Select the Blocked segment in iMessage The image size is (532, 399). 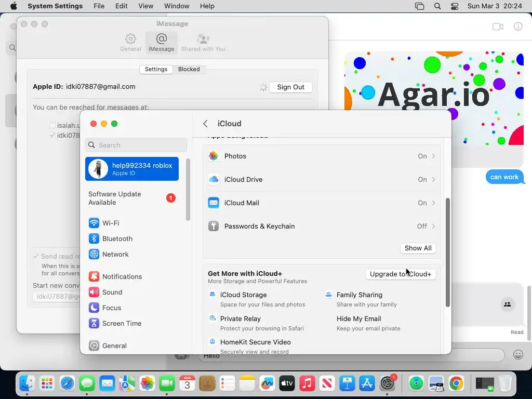[189, 69]
